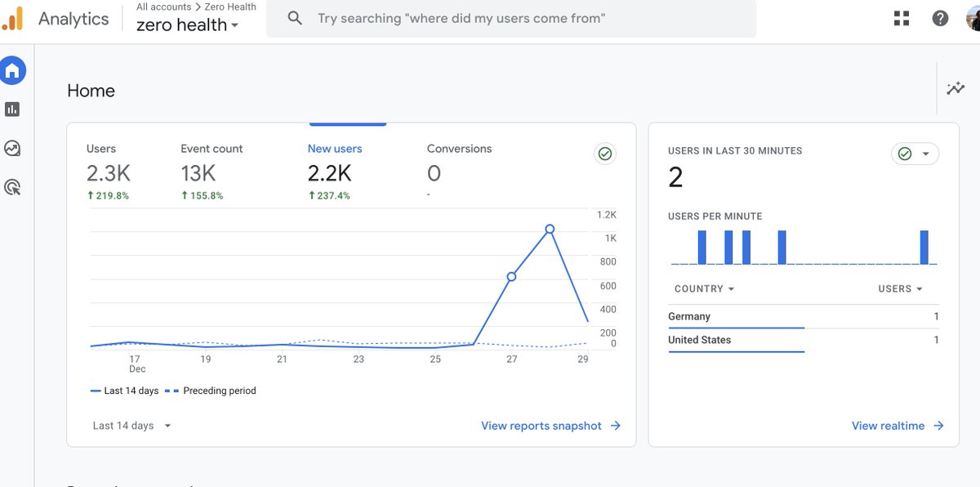The image size is (980, 487).
Task: Open the Home sidebar icon
Action: pos(12,71)
